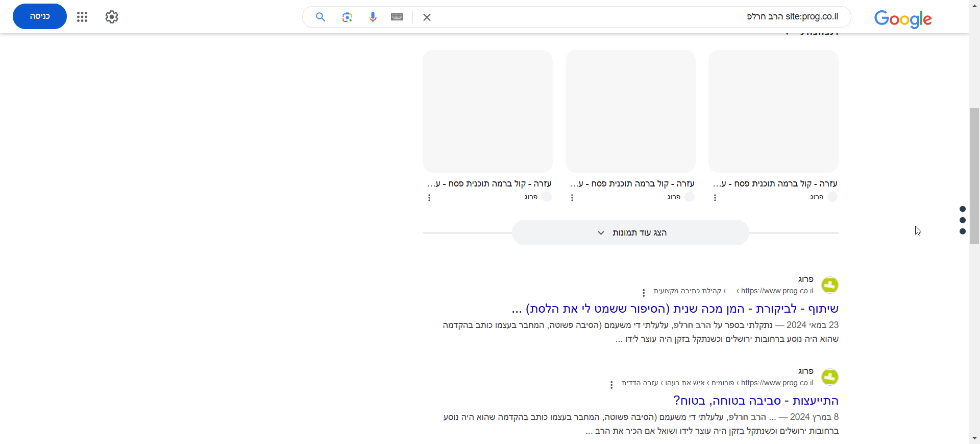Click first result's https://www.prog.co.il breadcrumb

pyautogui.click(x=777, y=291)
